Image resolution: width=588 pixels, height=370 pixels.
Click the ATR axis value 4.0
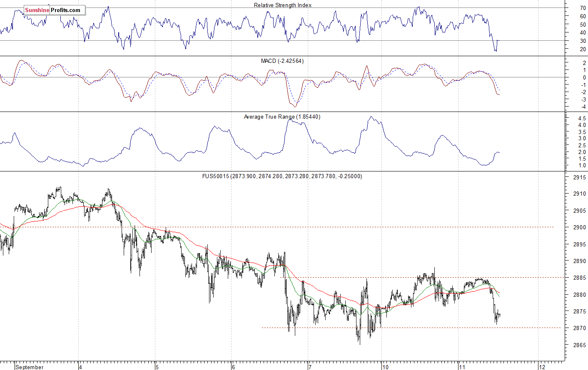point(582,125)
